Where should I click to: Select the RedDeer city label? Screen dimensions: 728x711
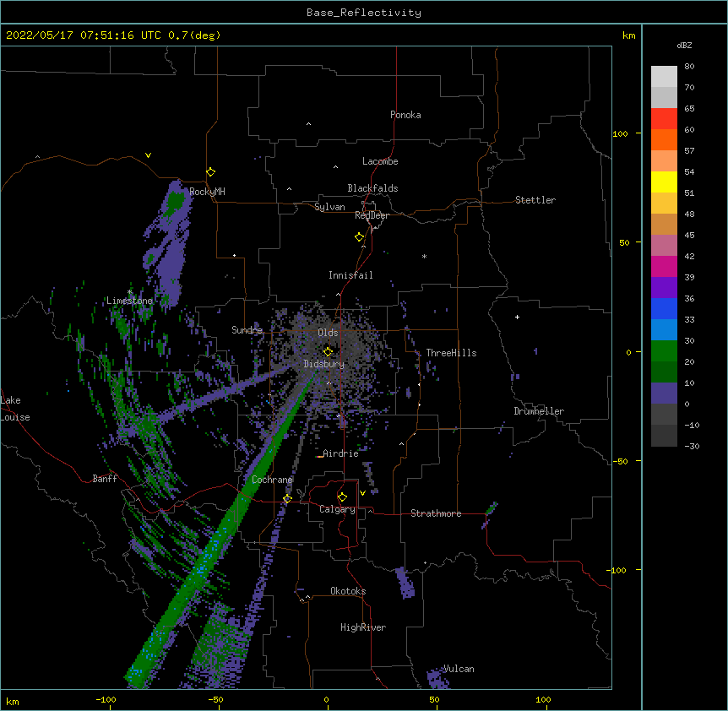coord(372,215)
